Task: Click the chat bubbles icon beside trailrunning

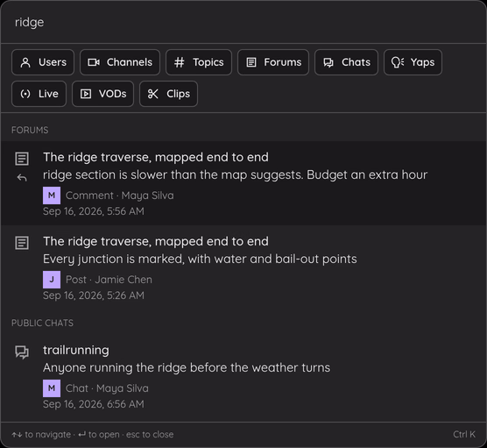Action: [x=22, y=352]
